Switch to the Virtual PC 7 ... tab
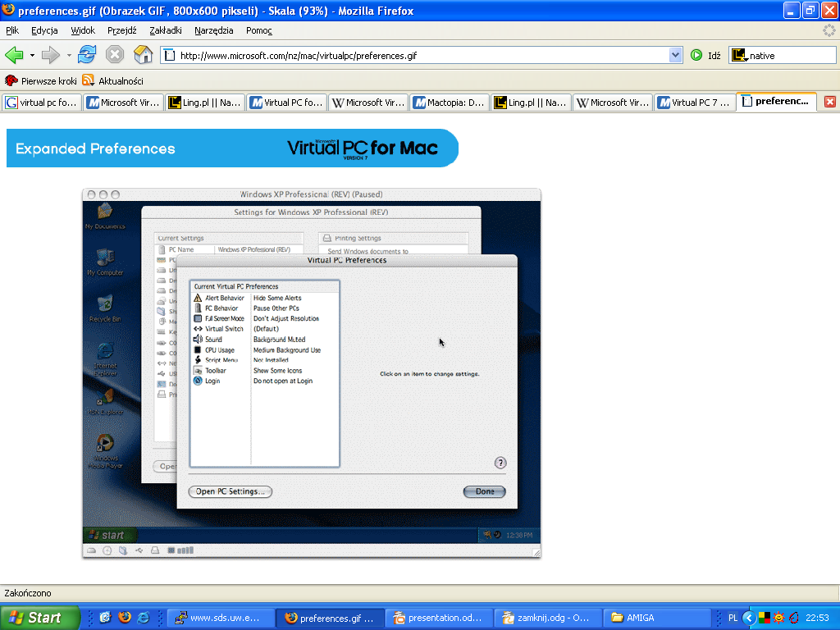Viewport: 840px width, 630px height. point(694,103)
